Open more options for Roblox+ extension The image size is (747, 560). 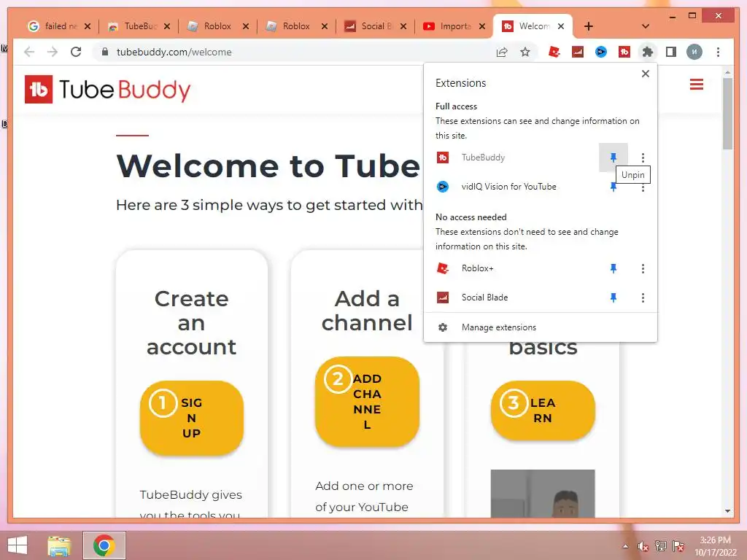coord(643,268)
